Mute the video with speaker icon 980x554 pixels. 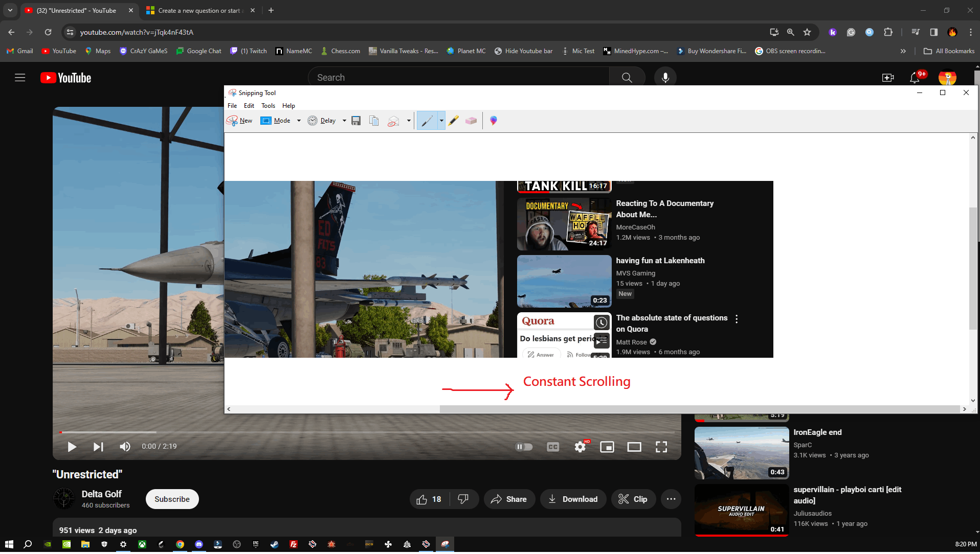coord(125,447)
